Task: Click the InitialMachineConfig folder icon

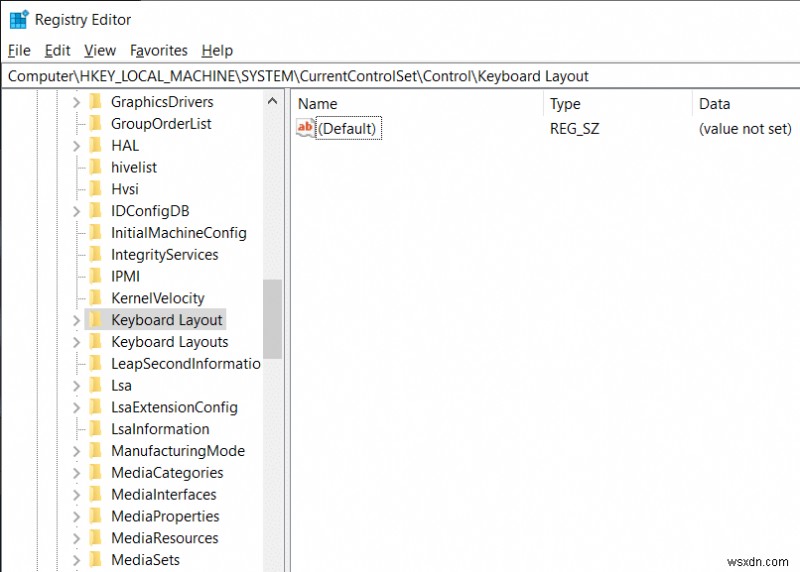Action: click(95, 233)
